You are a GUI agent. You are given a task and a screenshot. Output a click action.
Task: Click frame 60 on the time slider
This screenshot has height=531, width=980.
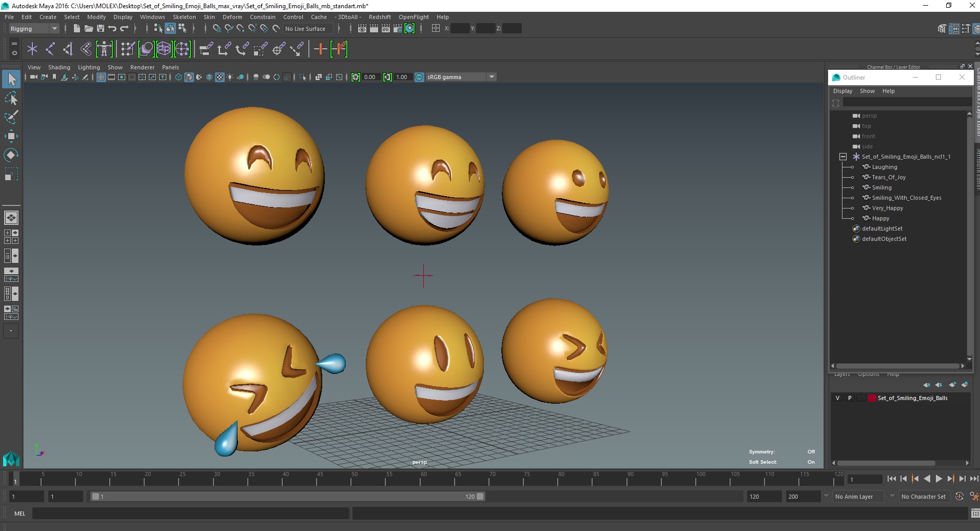424,479
